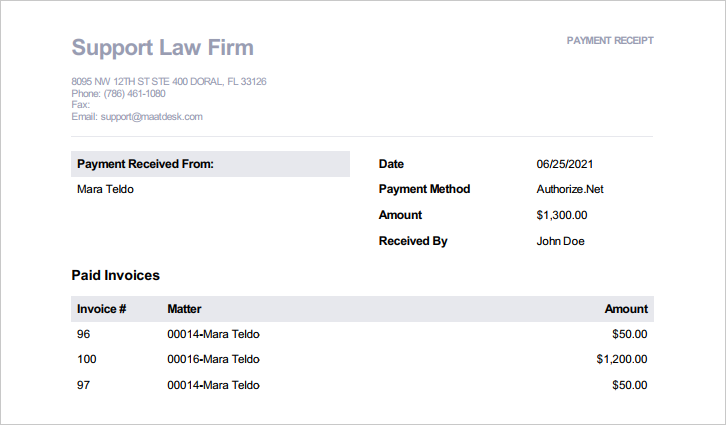Screen dimensions: 726x425
Task: Click the Invoice # column header
Action: [101, 309]
